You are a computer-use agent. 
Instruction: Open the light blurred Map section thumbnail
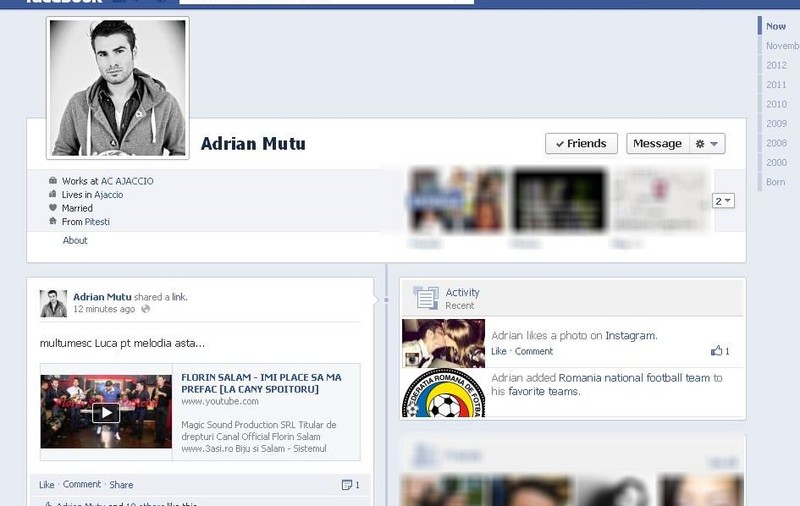point(661,201)
